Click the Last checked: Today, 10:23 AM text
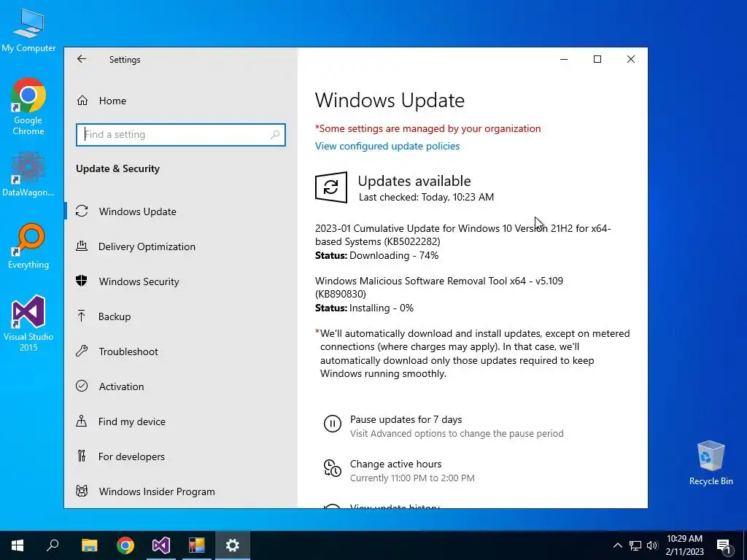 pos(426,197)
